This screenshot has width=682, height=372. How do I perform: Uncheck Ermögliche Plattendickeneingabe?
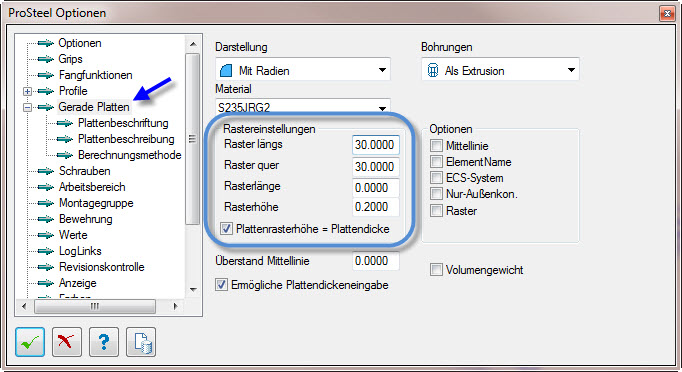pos(221,285)
